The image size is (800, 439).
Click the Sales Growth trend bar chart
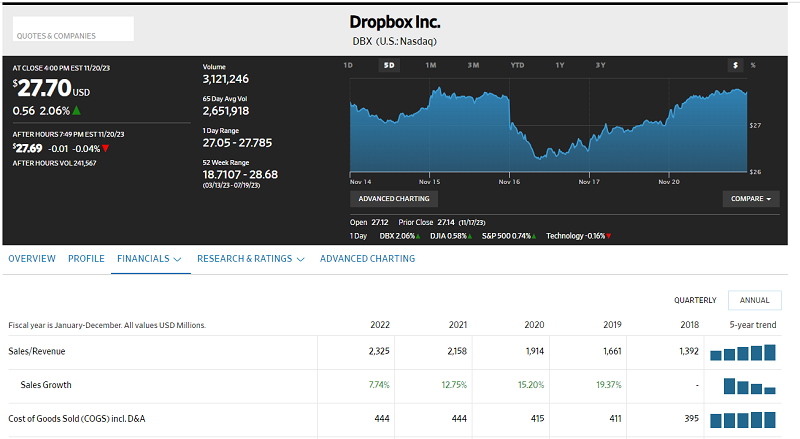coord(750,385)
